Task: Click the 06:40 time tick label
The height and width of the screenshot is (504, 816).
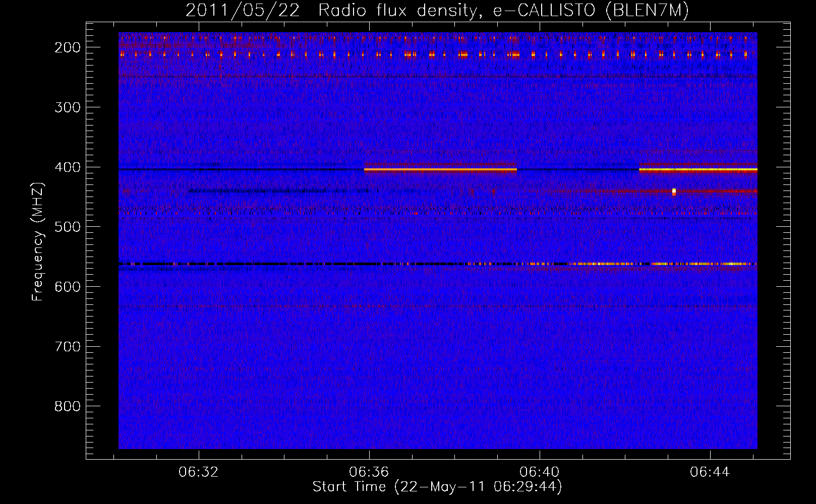Action: (540, 472)
